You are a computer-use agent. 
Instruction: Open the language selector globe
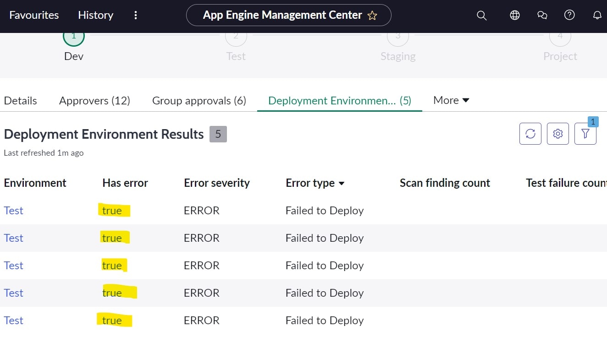click(x=514, y=15)
